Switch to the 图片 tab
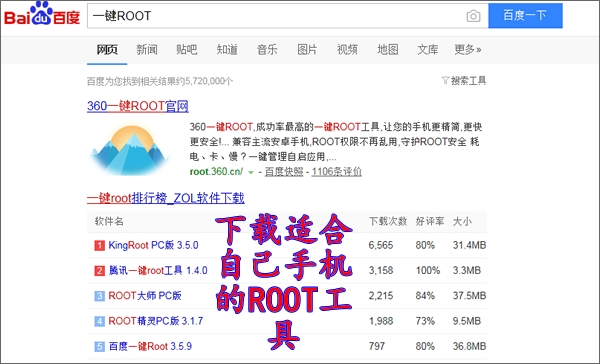Screen dimensions: 600x364 coord(307,49)
